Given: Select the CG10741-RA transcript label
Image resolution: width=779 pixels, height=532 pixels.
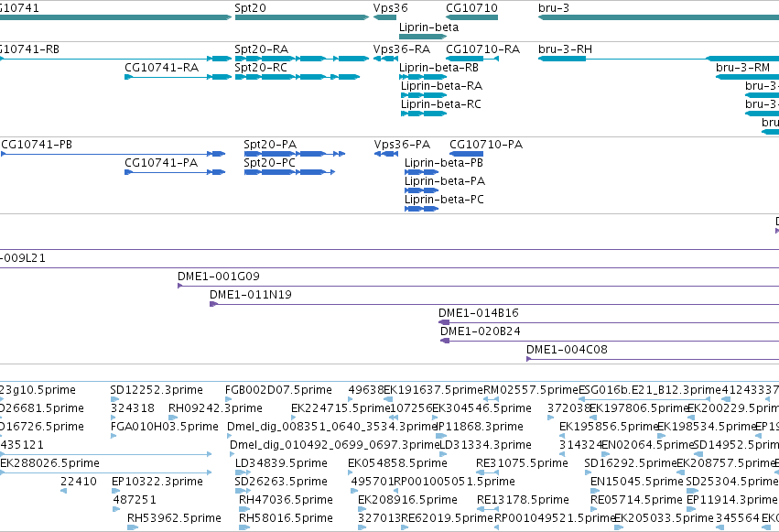Looking at the screenshot, I should click(x=161, y=68).
